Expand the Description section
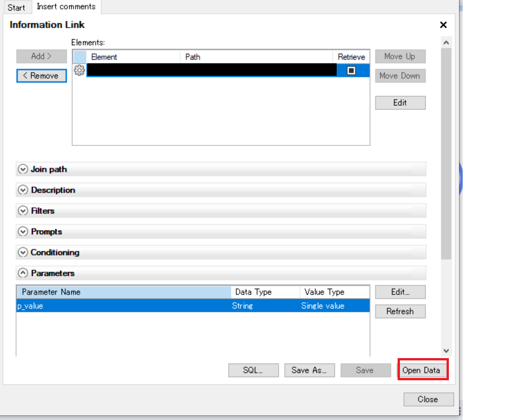The width and height of the screenshot is (532, 420). (23, 190)
